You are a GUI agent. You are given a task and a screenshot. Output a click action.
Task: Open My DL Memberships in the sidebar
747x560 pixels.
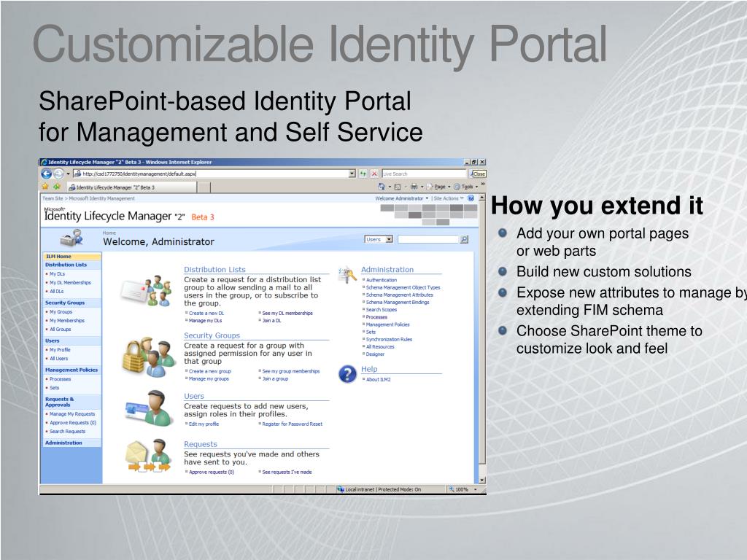coord(70,283)
